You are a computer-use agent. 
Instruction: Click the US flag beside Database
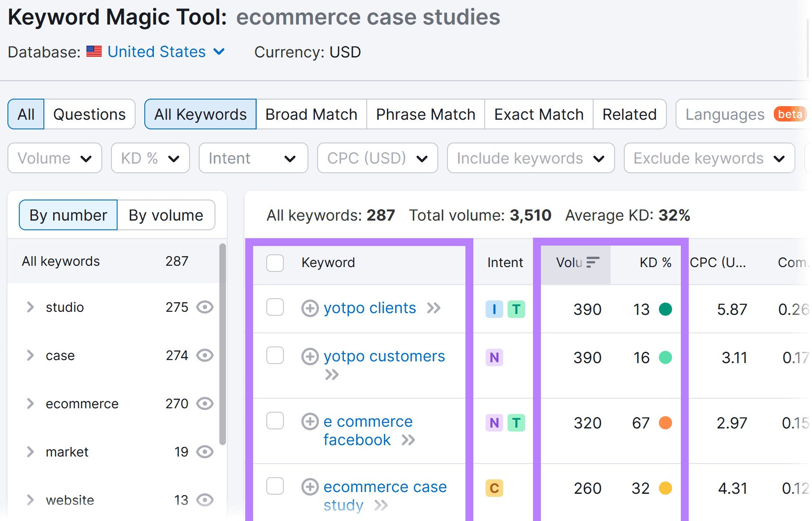tap(94, 51)
